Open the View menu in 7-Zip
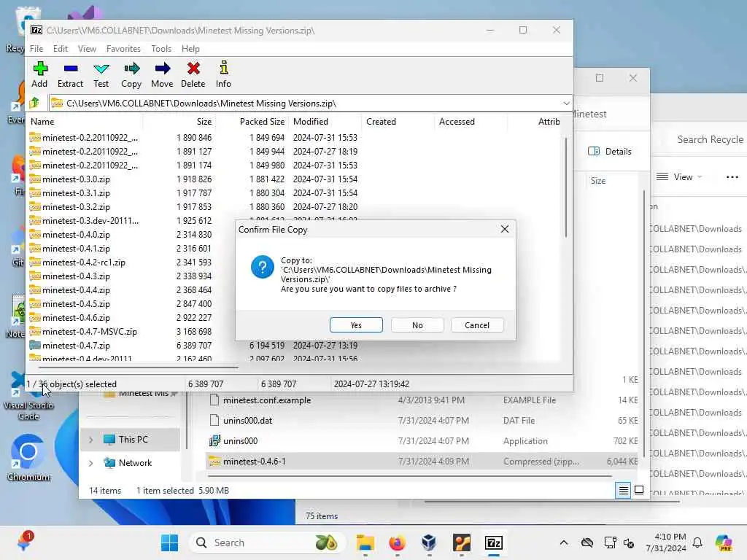The width and height of the screenshot is (747, 560). pos(88,49)
